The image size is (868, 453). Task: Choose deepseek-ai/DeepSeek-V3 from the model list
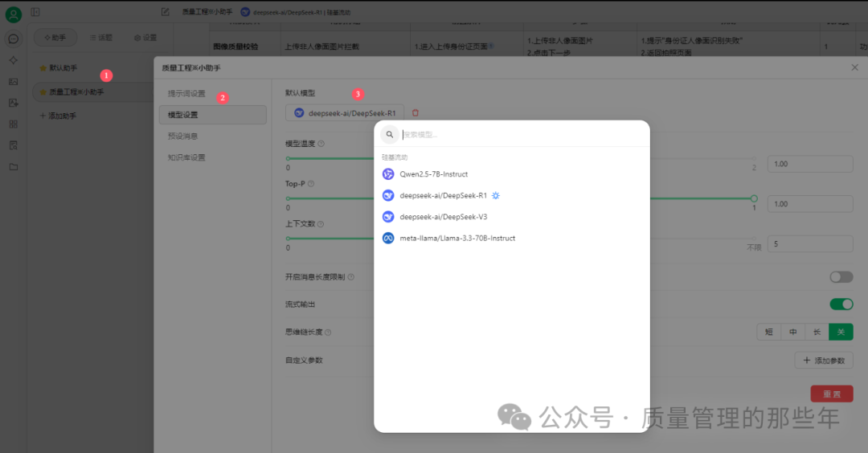click(512, 217)
